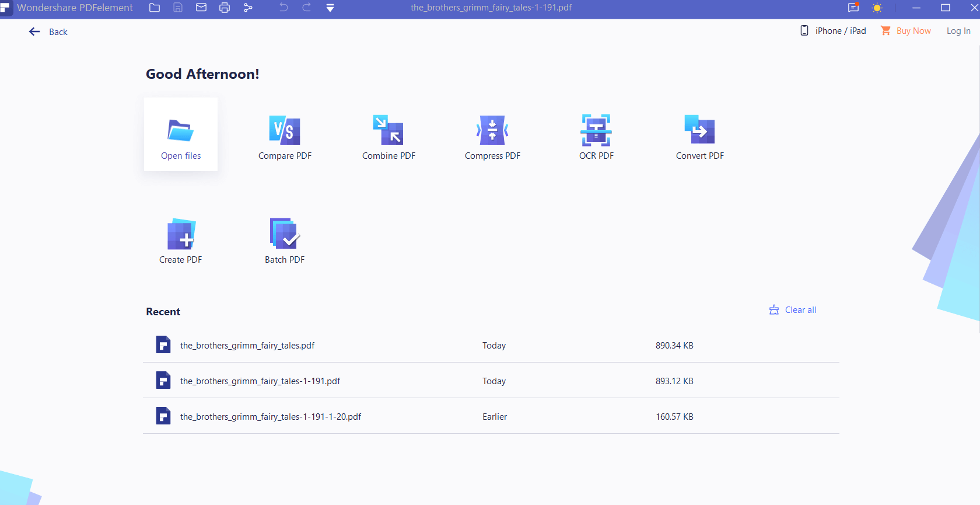Click the Log In link
This screenshot has width=980, height=505.
pos(958,31)
